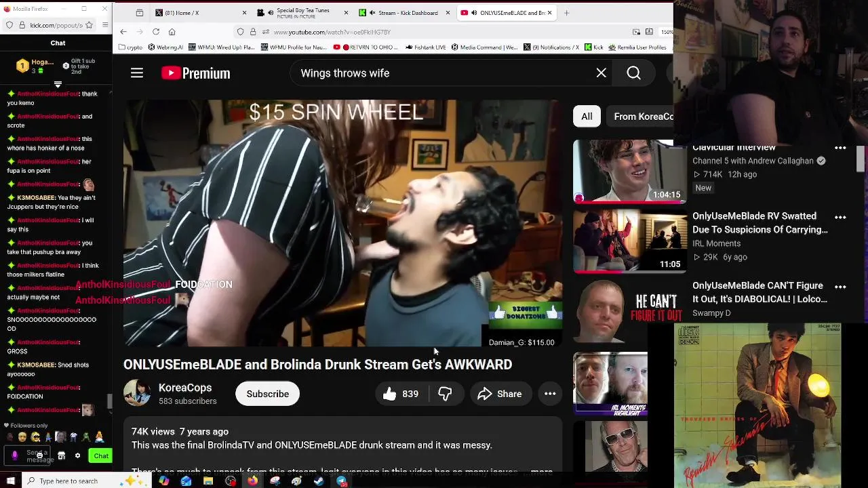Image resolution: width=868 pixels, height=488 pixels.
Task: Switch to Stream - Kick Dashboard tab
Action: point(403,13)
